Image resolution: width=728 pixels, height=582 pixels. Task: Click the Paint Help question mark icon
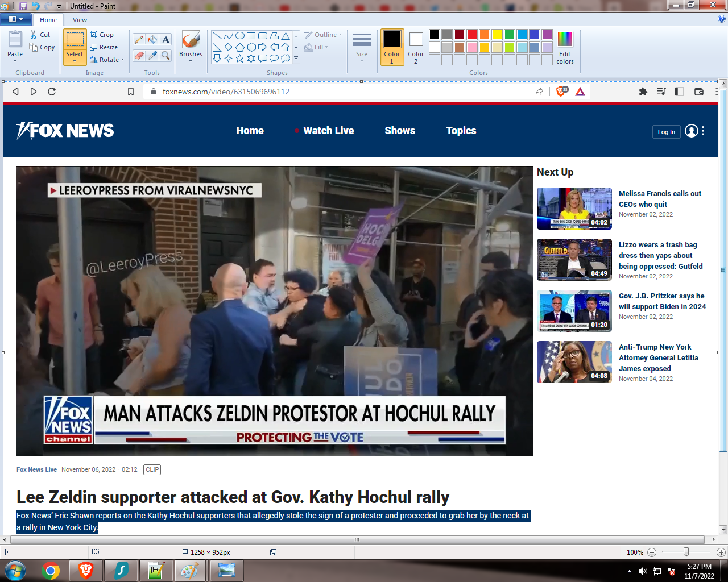[722, 19]
